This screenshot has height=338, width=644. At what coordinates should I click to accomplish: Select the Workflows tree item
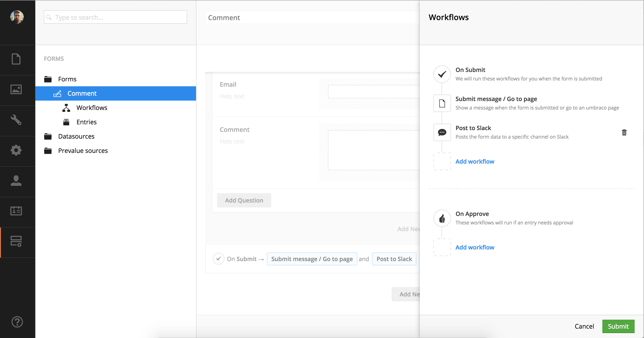92,108
